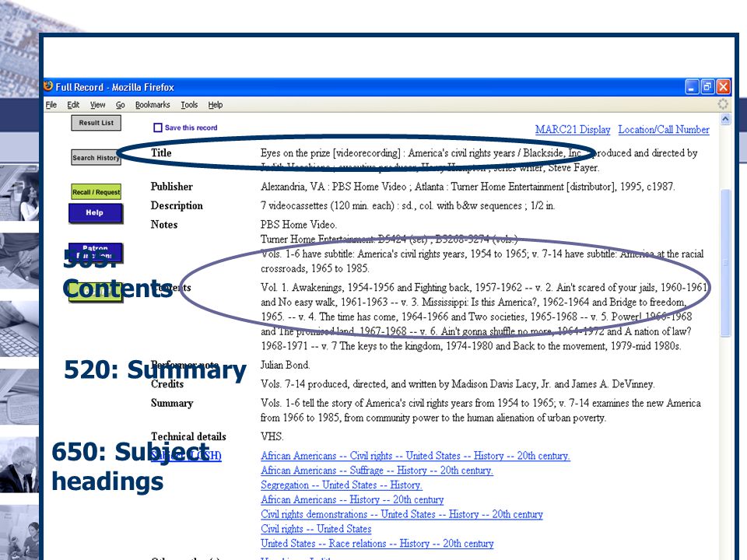Viewport: 747px width, 560px height.
Task: Click the 'PBS Home Video.' notes line
Action: [x=299, y=224]
